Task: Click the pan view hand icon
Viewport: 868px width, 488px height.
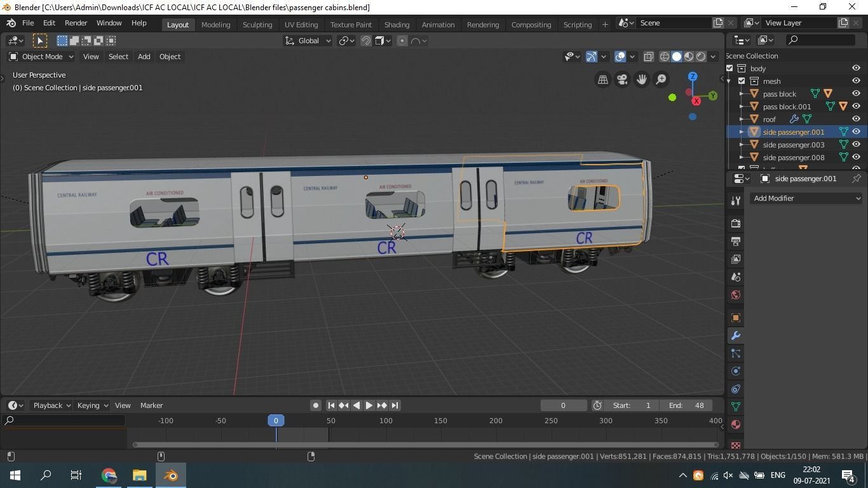Action: click(642, 79)
